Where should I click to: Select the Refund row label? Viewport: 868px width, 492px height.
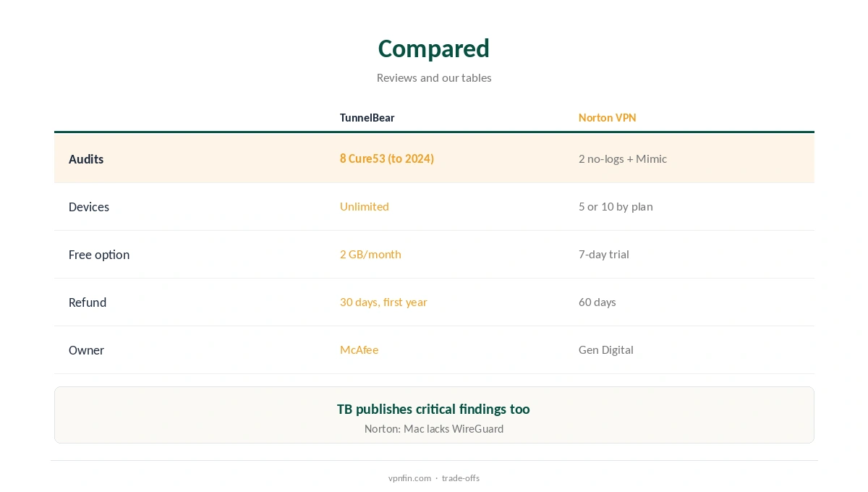click(88, 302)
